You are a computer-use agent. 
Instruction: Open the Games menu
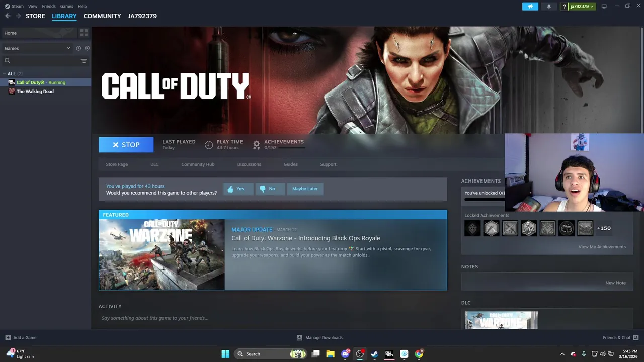click(66, 6)
